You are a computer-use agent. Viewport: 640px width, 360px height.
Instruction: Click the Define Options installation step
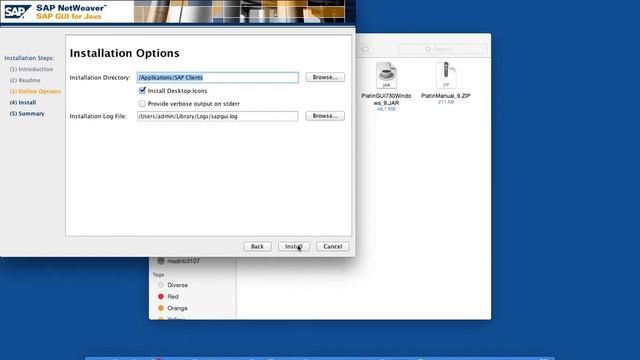[35, 91]
